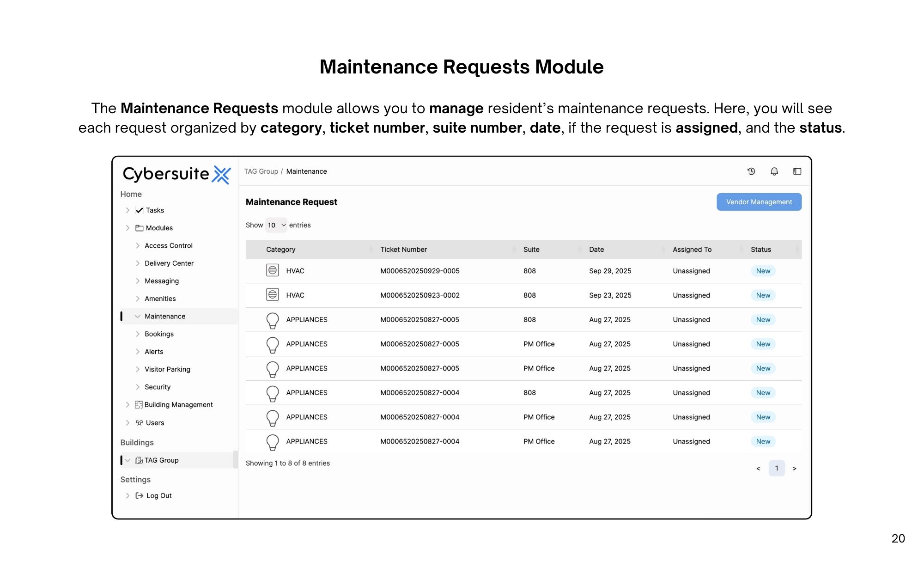
Task: Click the Tasks checkmark icon
Action: point(139,210)
